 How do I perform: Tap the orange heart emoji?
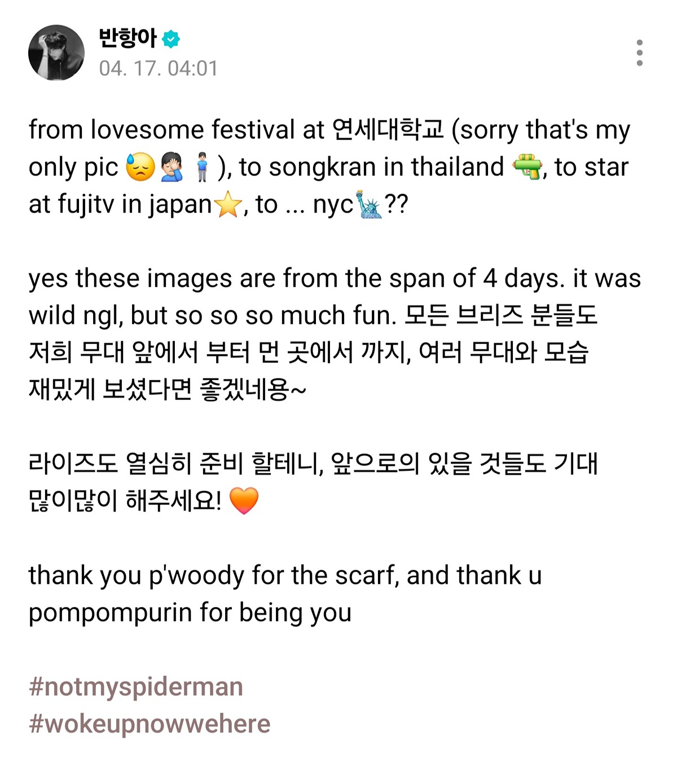[x=244, y=500]
